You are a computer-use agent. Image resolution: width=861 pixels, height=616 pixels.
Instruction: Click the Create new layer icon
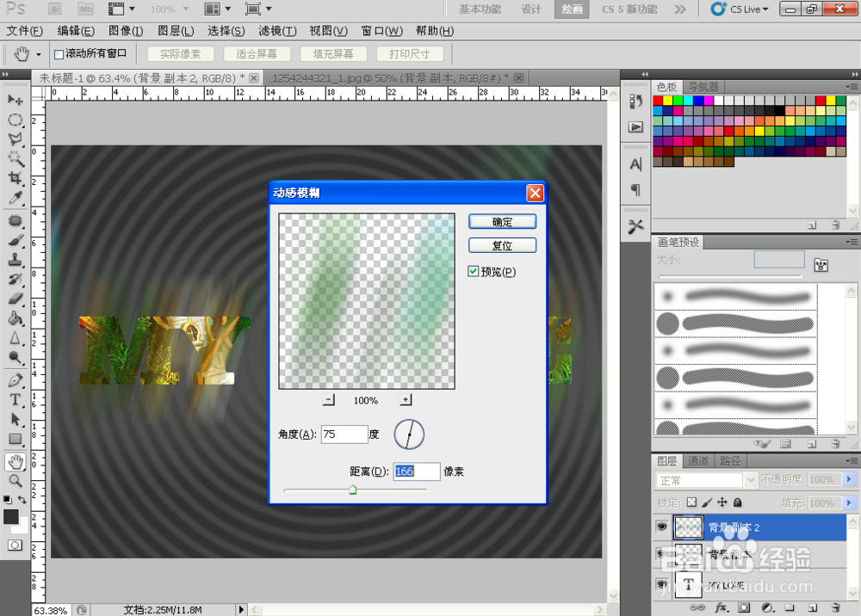[x=813, y=608]
